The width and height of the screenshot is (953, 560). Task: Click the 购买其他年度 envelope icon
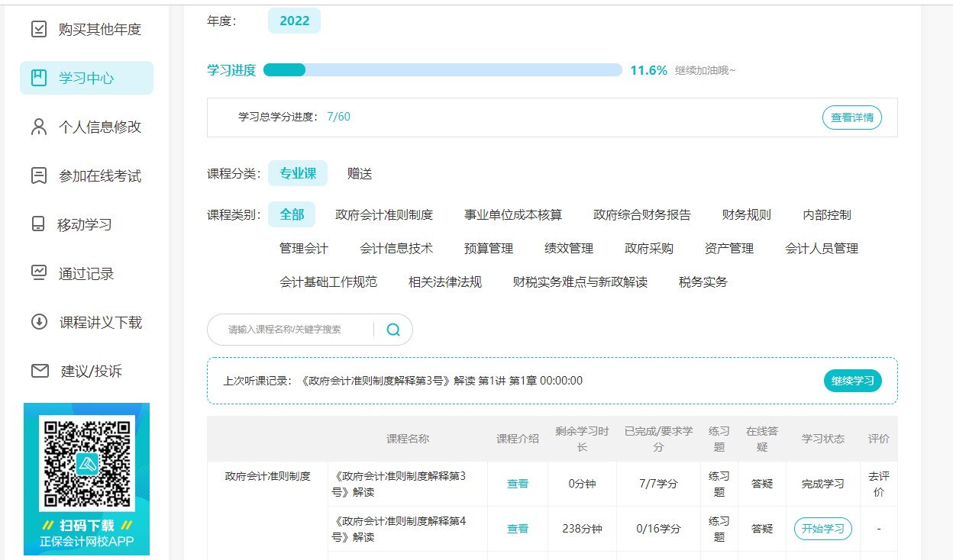40,28
